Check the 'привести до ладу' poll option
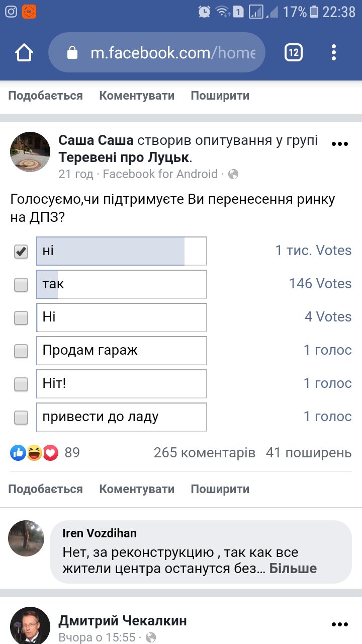The image size is (362, 644). point(21,418)
